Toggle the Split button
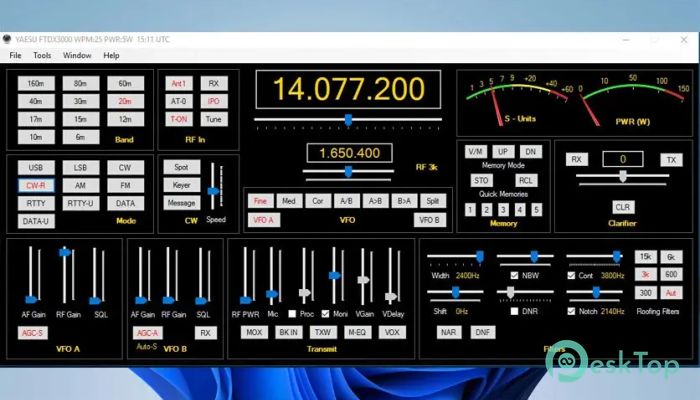700x400 pixels. click(x=433, y=201)
